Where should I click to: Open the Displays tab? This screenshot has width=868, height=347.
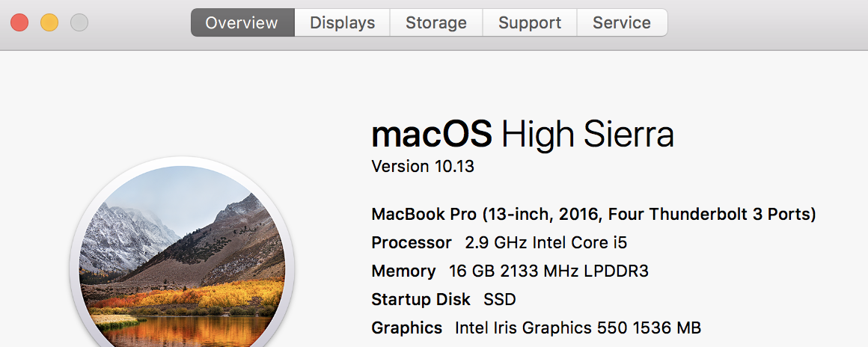[342, 23]
